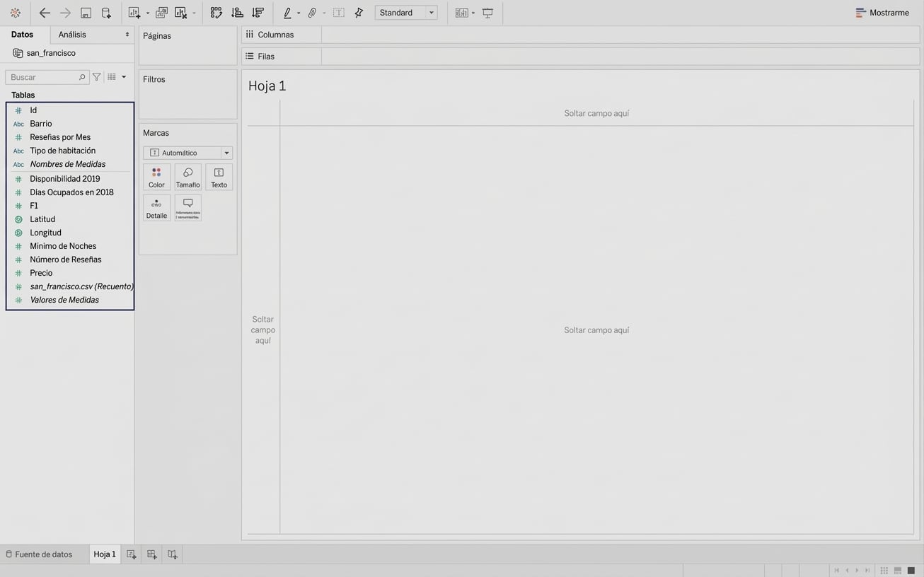924x577 pixels.
Task: Click the add new data source icon
Action: point(106,13)
